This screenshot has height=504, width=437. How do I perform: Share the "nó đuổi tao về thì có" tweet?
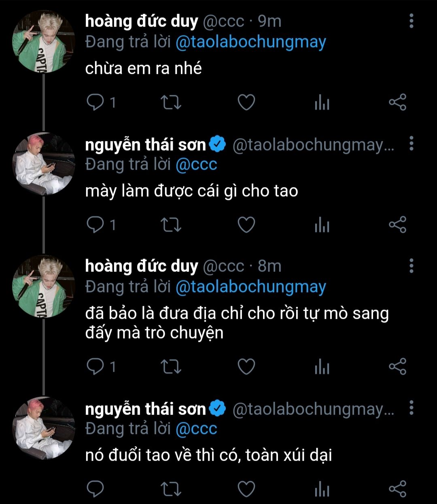pyautogui.click(x=397, y=489)
